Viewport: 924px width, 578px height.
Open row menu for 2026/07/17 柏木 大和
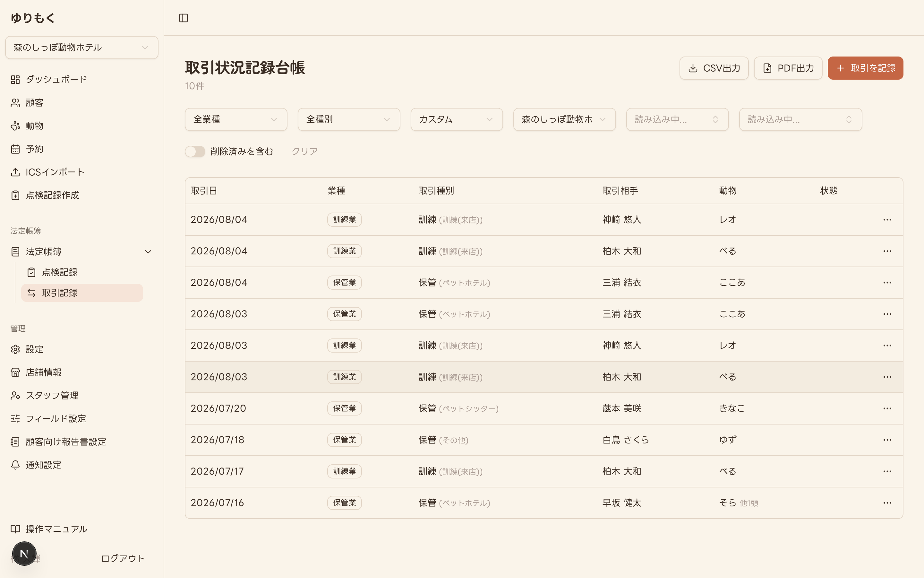[x=887, y=471]
